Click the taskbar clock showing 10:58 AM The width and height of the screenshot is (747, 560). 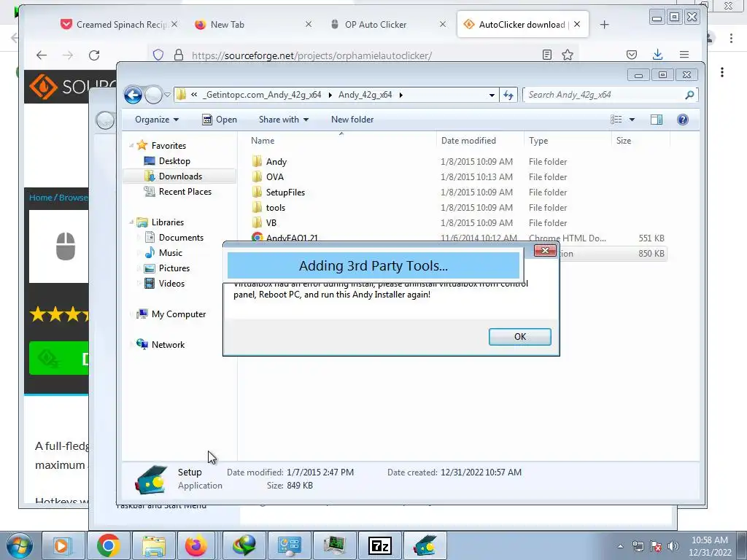(x=709, y=546)
